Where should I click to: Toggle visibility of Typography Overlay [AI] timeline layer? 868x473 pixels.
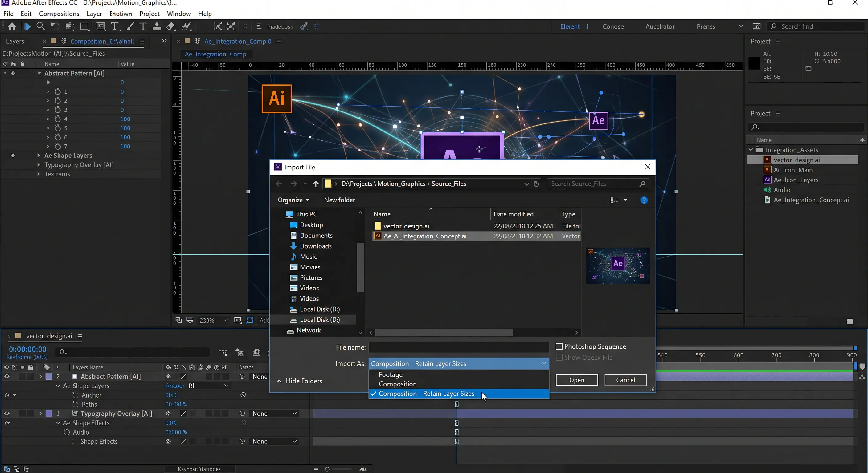[x=7, y=414]
